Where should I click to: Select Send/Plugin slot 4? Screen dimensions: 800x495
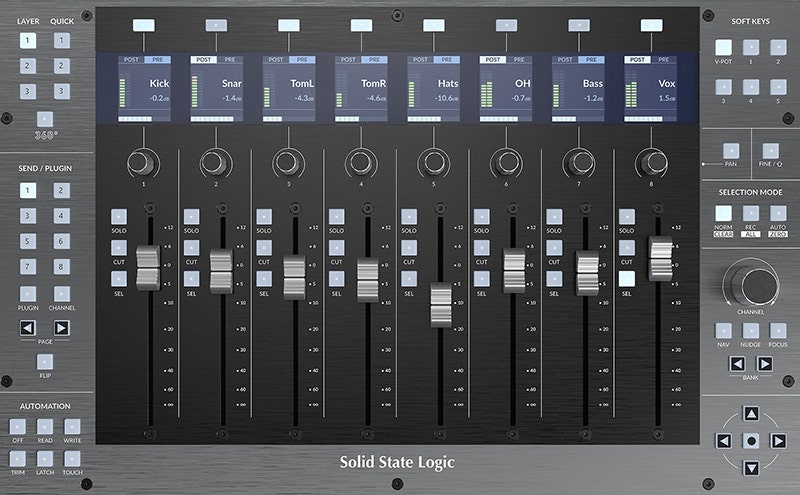coord(61,216)
